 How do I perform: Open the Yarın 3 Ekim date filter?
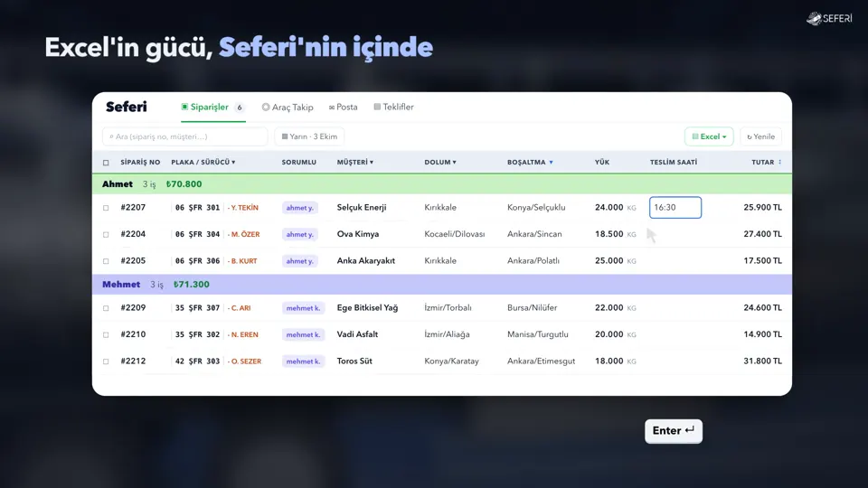pyautogui.click(x=309, y=136)
